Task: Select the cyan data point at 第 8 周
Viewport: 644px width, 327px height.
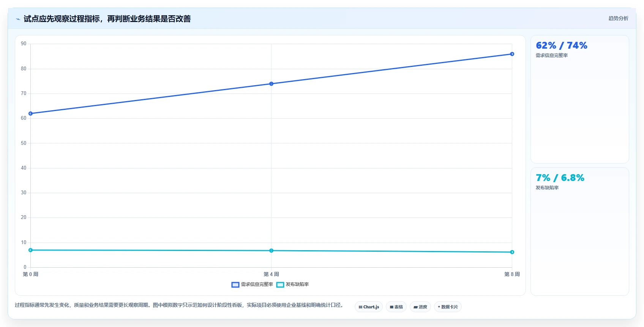Action: click(512, 252)
